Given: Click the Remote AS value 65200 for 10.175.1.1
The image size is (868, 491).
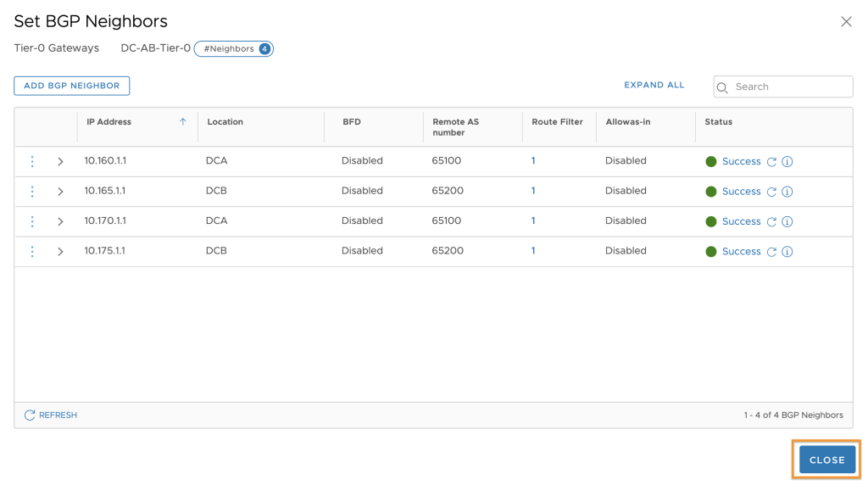Looking at the screenshot, I should pyautogui.click(x=448, y=250).
